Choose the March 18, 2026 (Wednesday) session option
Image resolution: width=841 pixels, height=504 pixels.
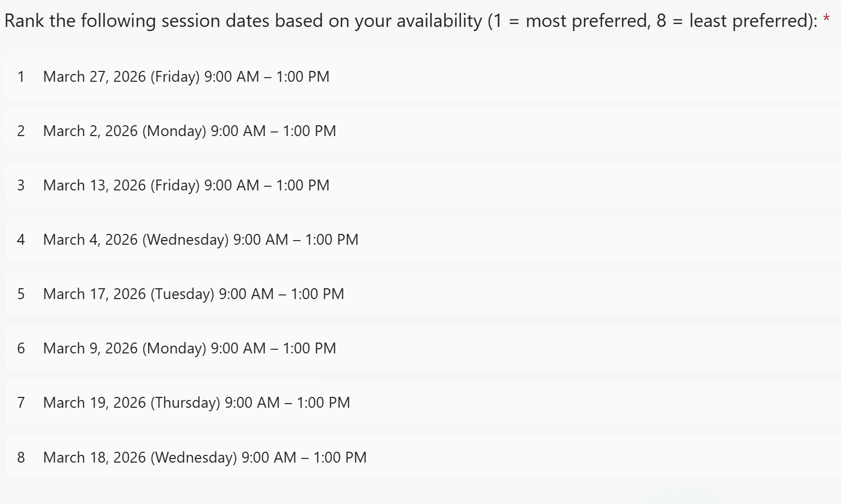tap(205, 457)
